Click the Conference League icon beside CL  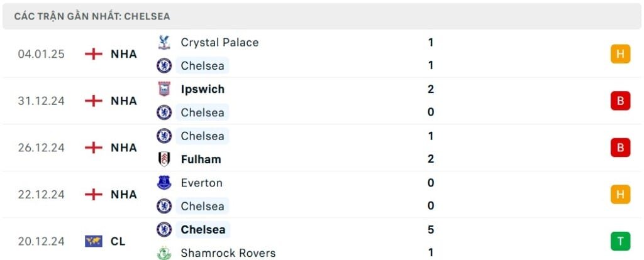93,241
